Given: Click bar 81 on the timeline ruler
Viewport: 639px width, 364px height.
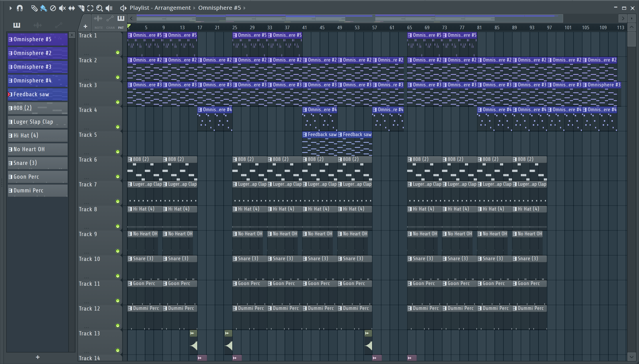Looking at the screenshot, I should [x=479, y=27].
